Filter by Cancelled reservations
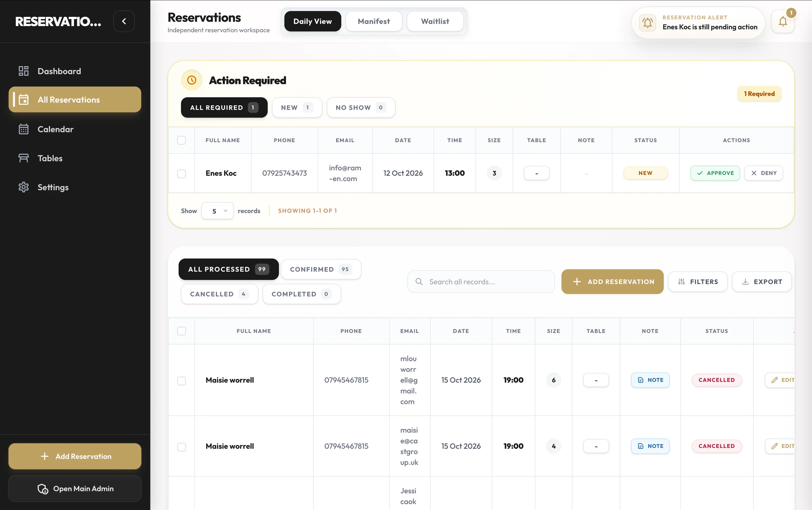 pos(219,294)
